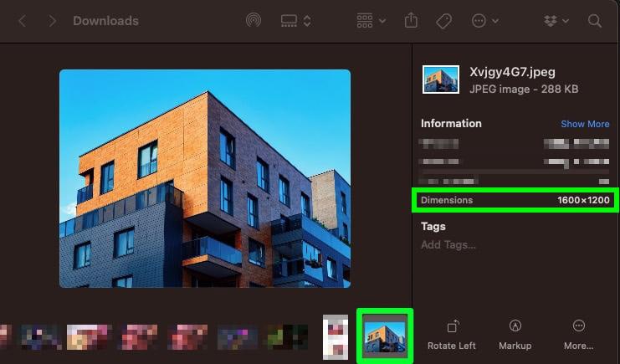Click the Downloads folder title

[x=105, y=21]
